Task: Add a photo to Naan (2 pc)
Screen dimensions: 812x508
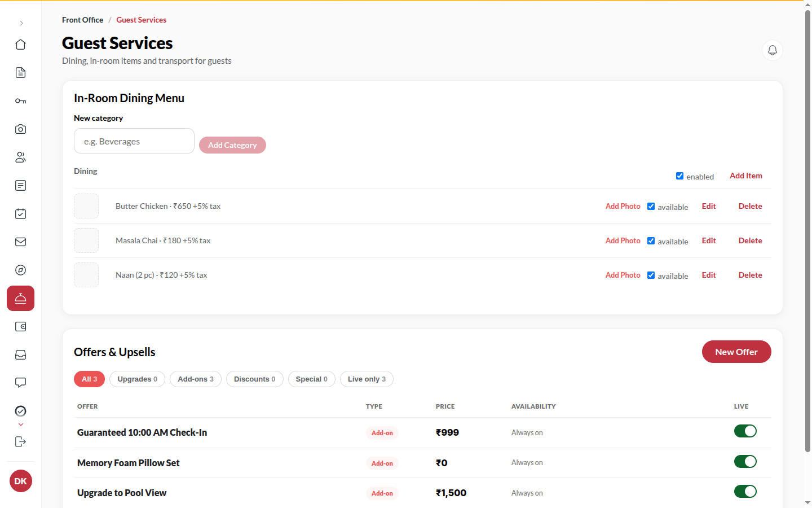Action: [623, 275]
